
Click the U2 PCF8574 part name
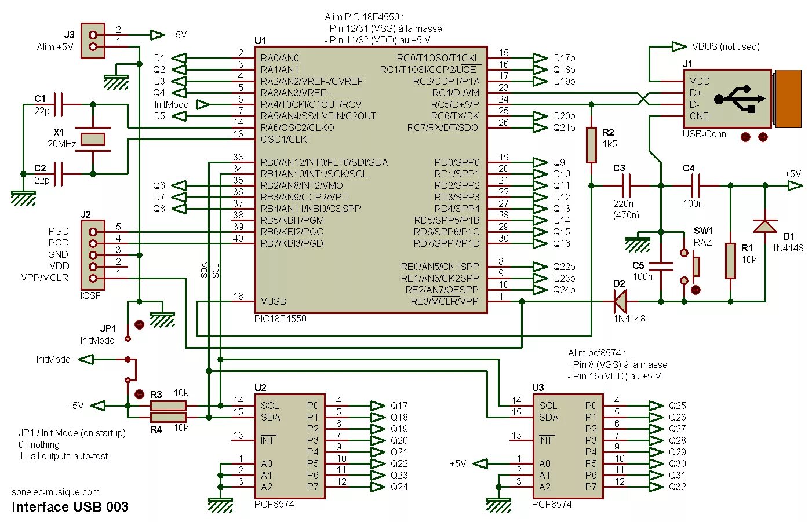point(274,504)
